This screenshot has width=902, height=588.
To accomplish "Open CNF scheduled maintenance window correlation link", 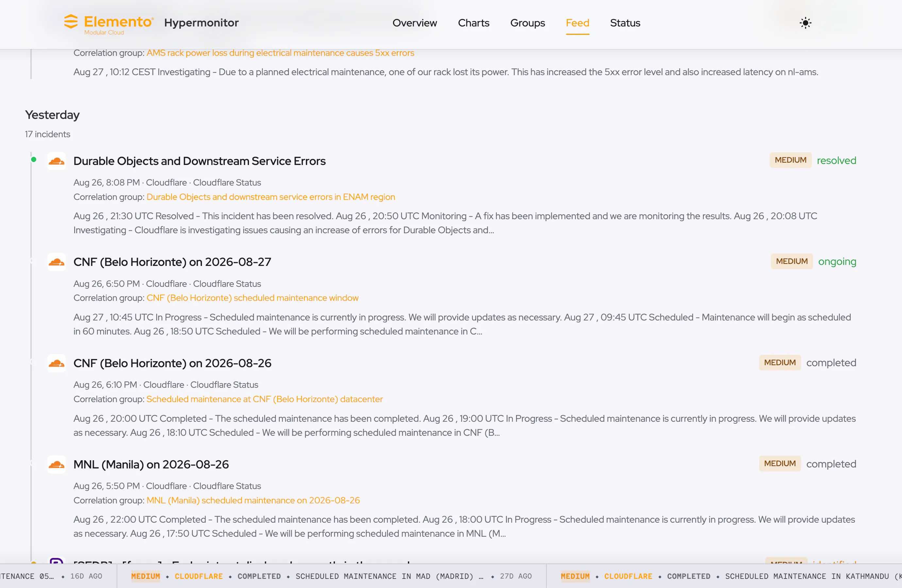I will tap(252, 298).
